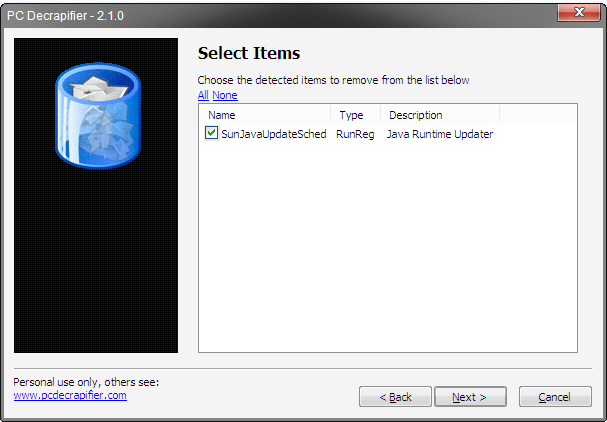Close the PC Decrapifier window

point(578,12)
